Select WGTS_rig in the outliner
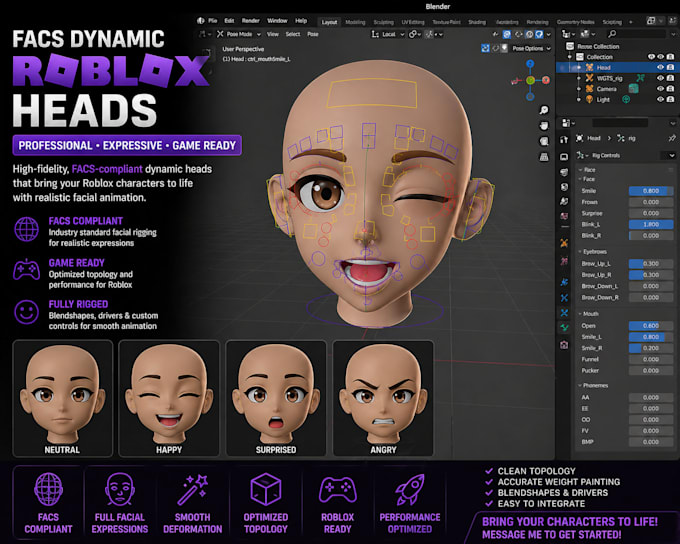The width and height of the screenshot is (680, 544). coord(609,79)
